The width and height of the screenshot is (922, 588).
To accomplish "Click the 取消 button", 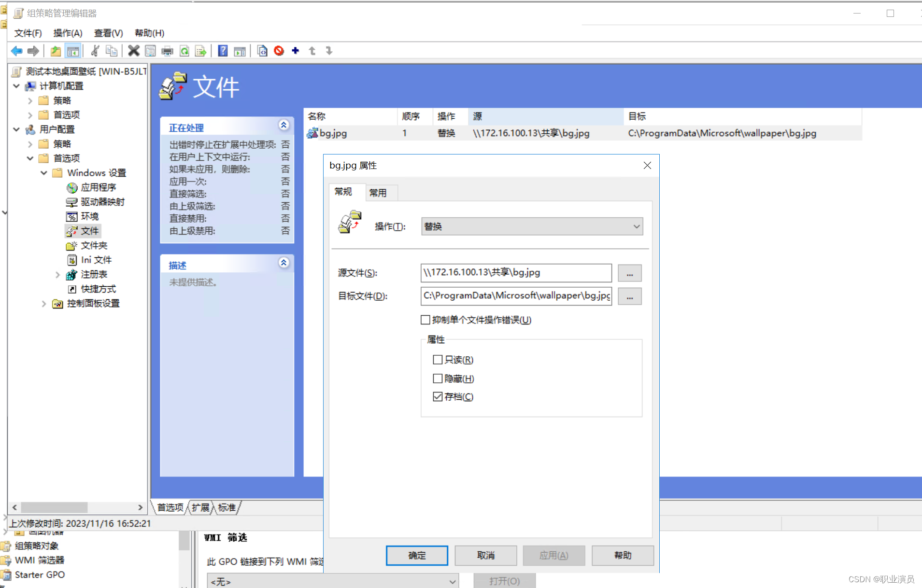I will coord(486,555).
